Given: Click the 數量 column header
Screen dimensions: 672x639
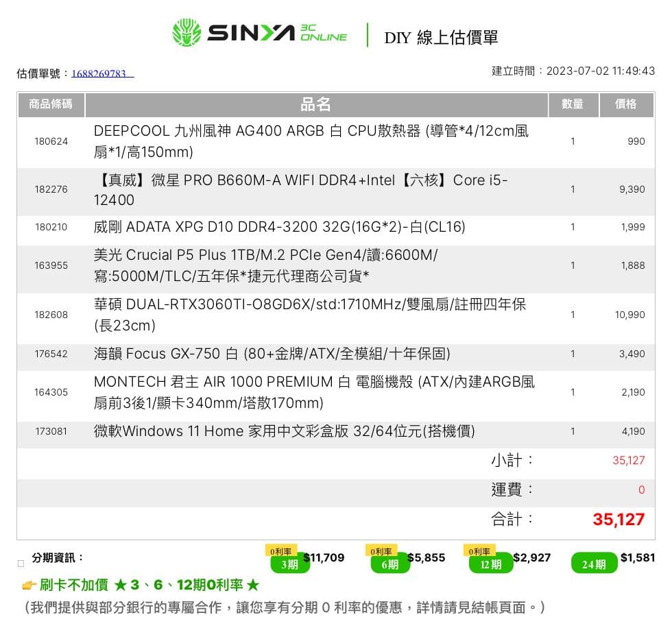Looking at the screenshot, I should pyautogui.click(x=573, y=104).
